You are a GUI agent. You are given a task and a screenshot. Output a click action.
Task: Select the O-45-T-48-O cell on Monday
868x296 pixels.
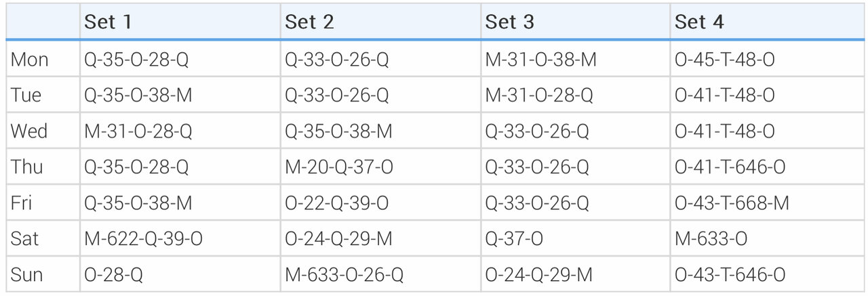[x=724, y=60]
